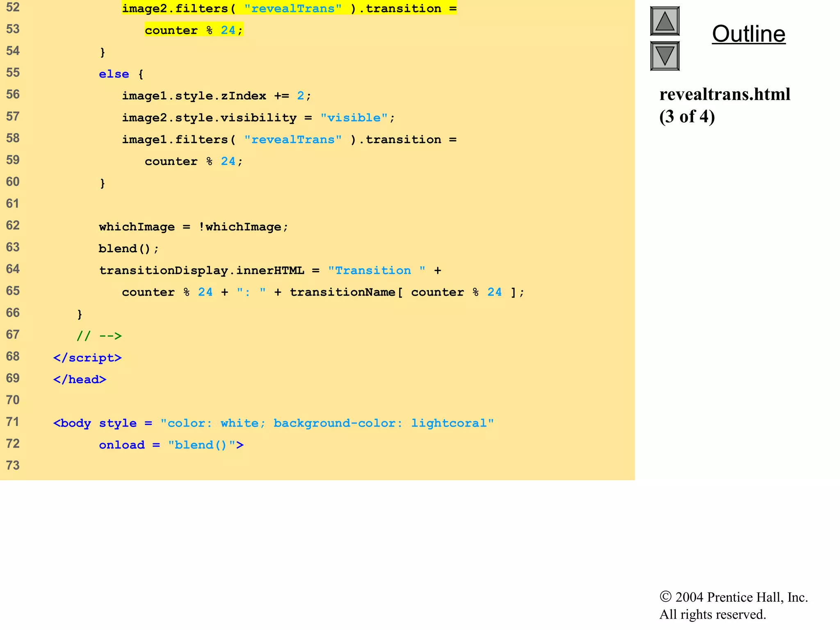
Task: Click the up arrow navigation button
Action: tap(665, 21)
